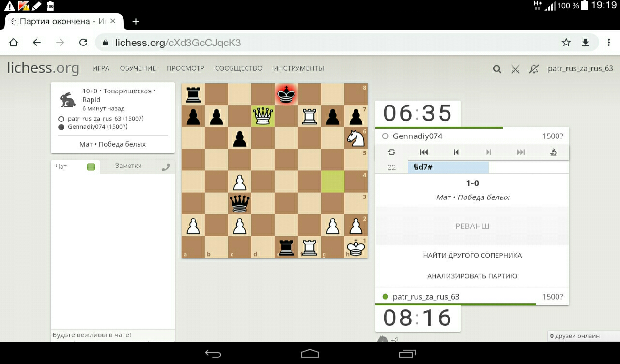Click the black rook on e1
The image size is (620, 364).
(286, 248)
